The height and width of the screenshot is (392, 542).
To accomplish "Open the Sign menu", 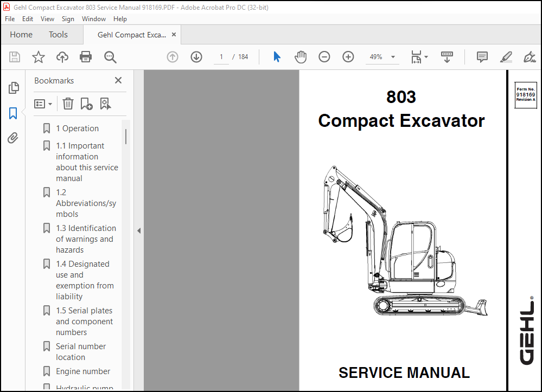I will point(68,19).
